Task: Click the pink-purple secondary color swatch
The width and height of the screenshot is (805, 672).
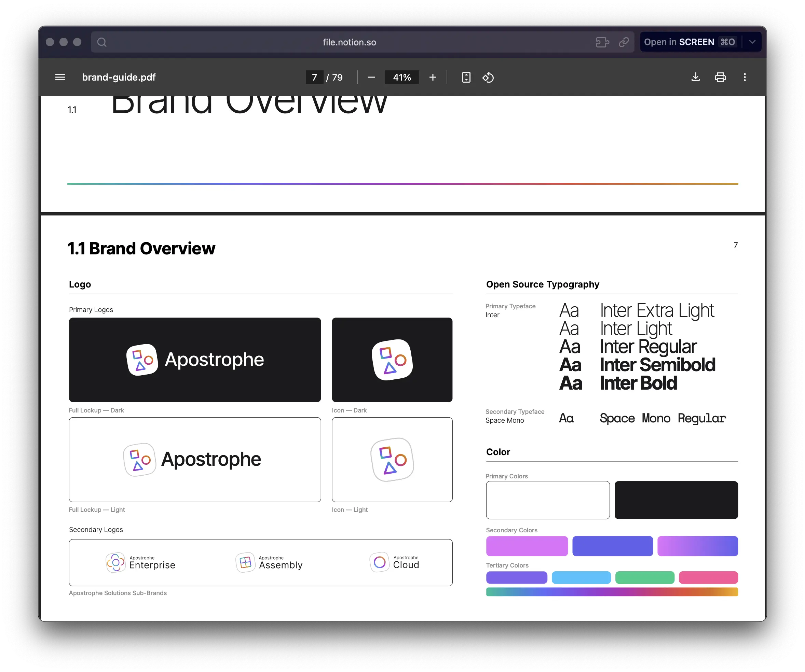Action: pos(527,546)
